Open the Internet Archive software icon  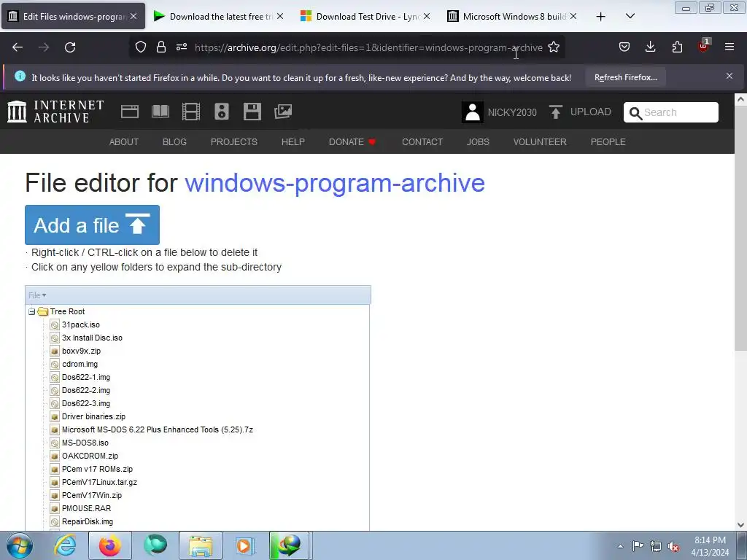click(252, 112)
